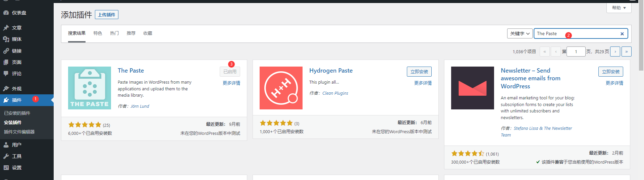Click the 页面 pages icon

tap(6, 62)
